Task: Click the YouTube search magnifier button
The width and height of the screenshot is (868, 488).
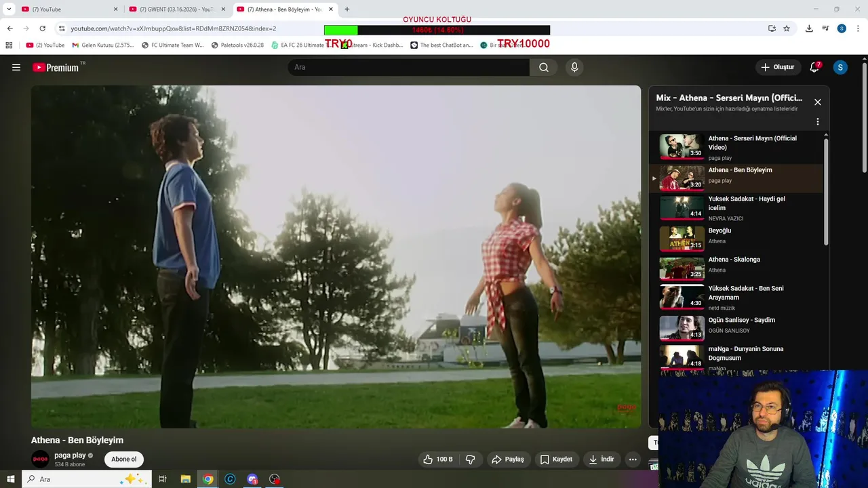Action: point(544,67)
